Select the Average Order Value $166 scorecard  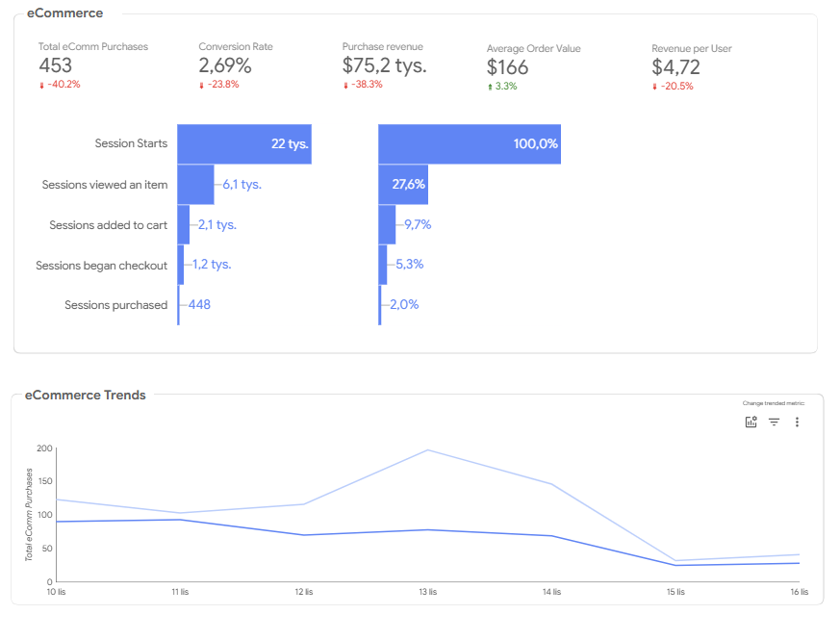(534, 67)
